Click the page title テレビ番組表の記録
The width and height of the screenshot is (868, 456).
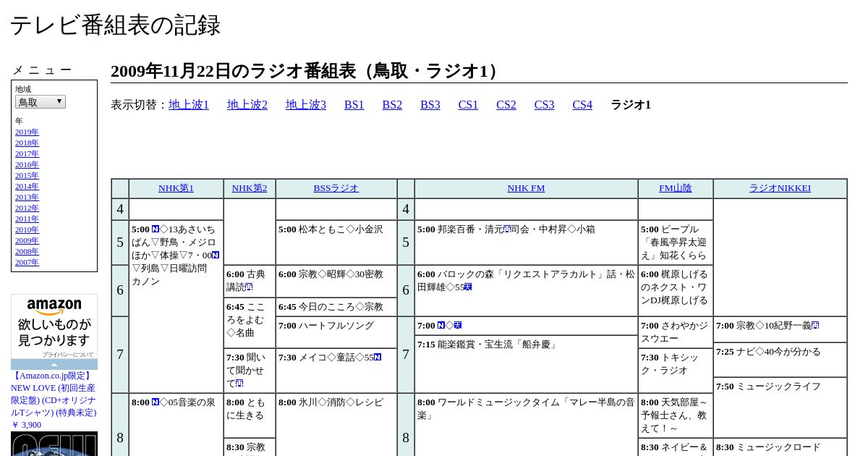115,25
